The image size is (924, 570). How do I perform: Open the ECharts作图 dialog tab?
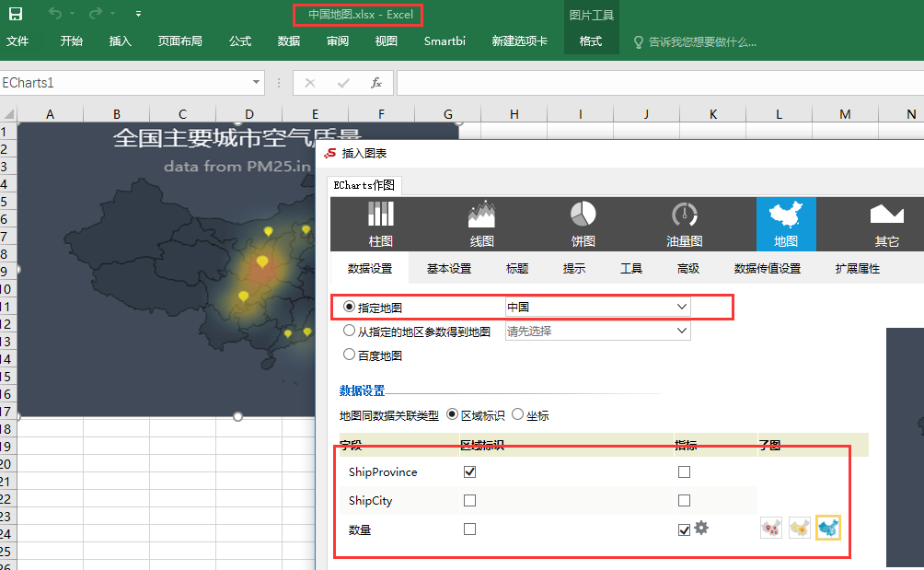[364, 185]
